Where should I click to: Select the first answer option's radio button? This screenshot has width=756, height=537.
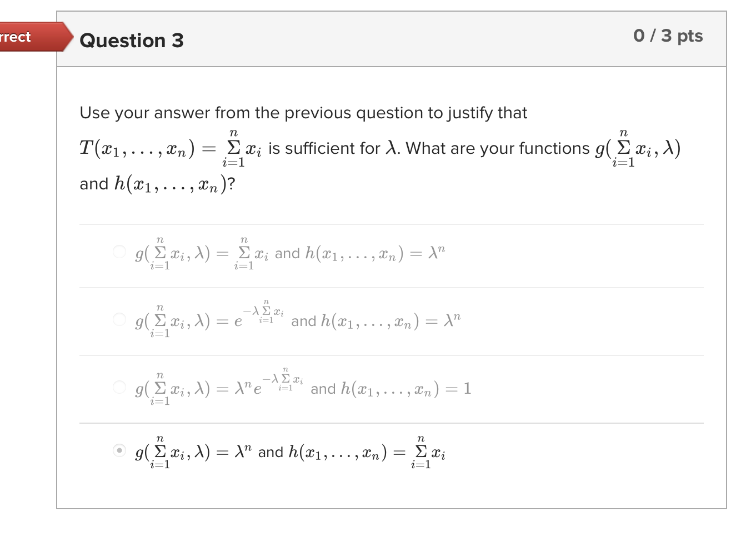[x=119, y=252]
